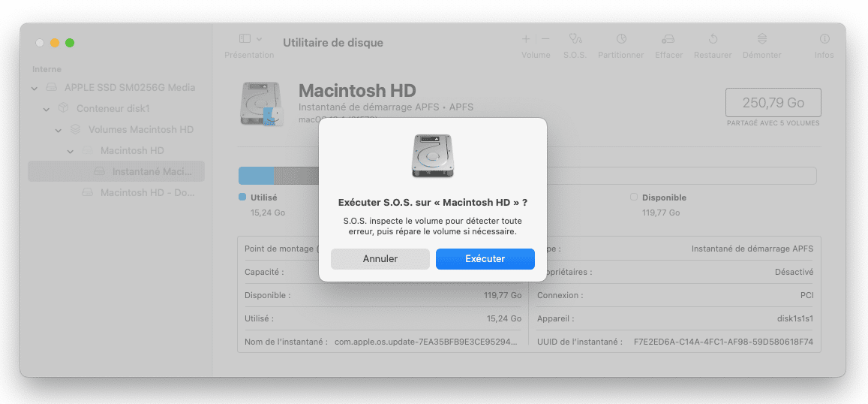868x404 pixels.
Task: Open the Infos toolbar icon
Action: click(824, 39)
